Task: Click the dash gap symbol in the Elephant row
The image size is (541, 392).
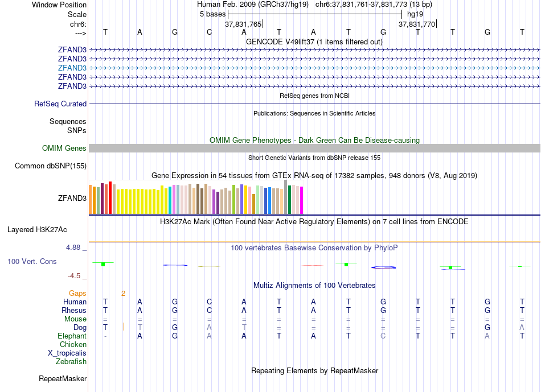Action: [x=105, y=336]
